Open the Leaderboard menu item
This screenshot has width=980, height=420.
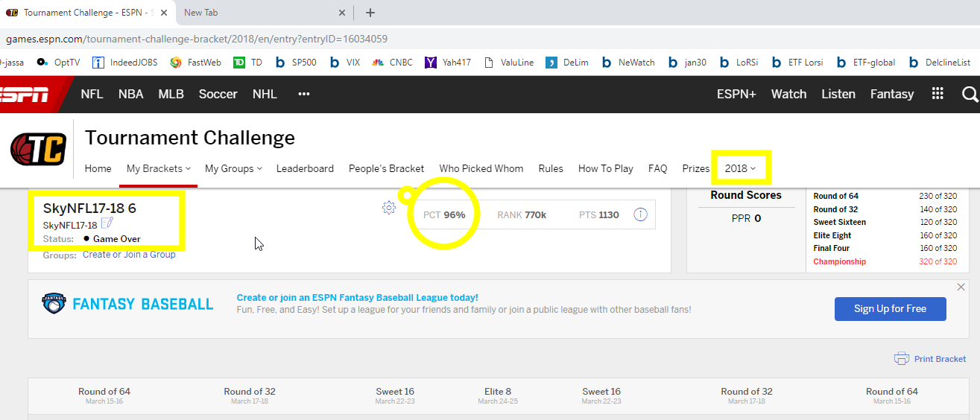305,168
